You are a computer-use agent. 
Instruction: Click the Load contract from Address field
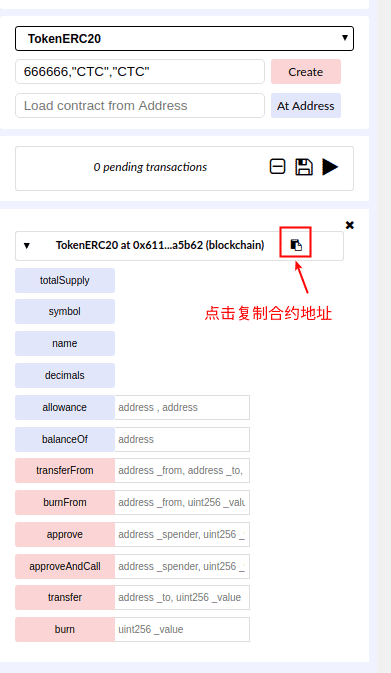click(x=140, y=106)
